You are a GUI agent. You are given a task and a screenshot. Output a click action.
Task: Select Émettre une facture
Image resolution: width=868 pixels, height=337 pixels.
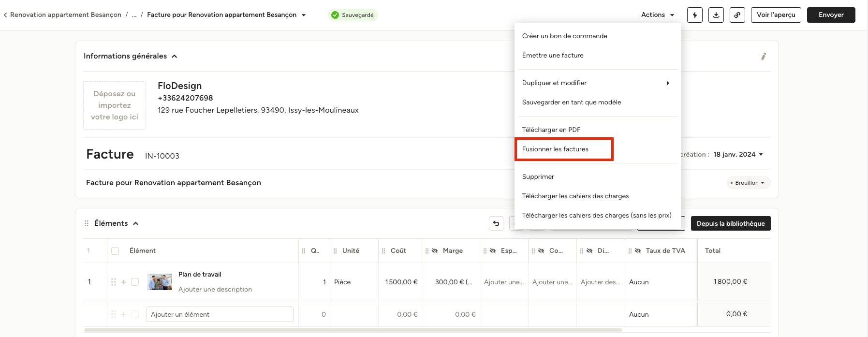[x=598, y=56]
